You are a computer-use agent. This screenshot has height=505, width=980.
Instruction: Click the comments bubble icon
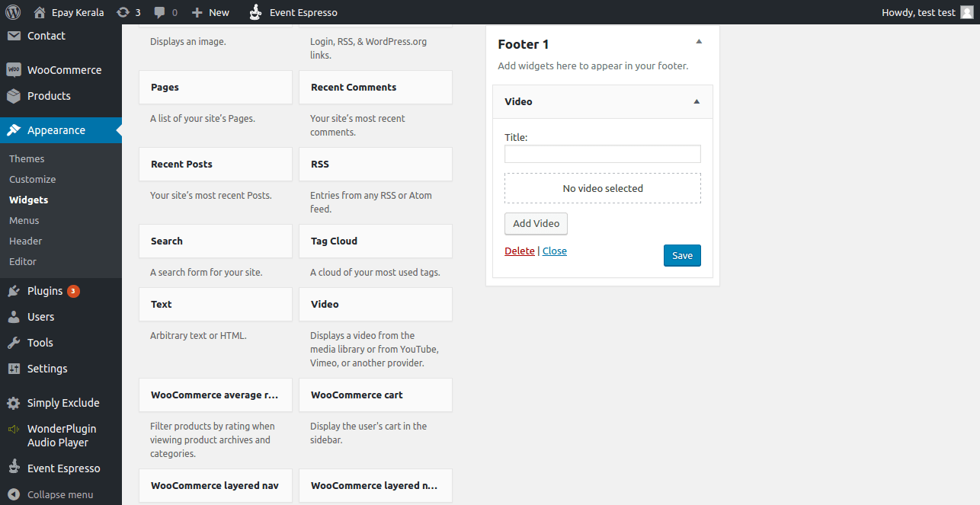pyautogui.click(x=159, y=12)
